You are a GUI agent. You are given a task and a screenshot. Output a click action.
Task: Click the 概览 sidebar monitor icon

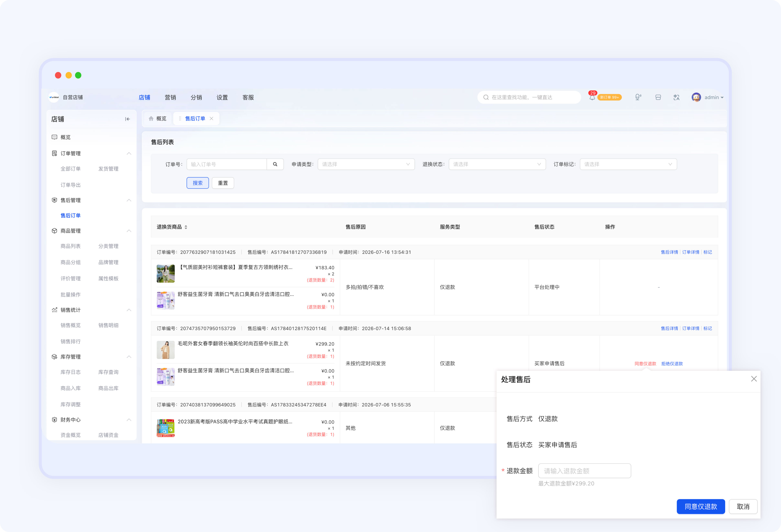[54, 137]
